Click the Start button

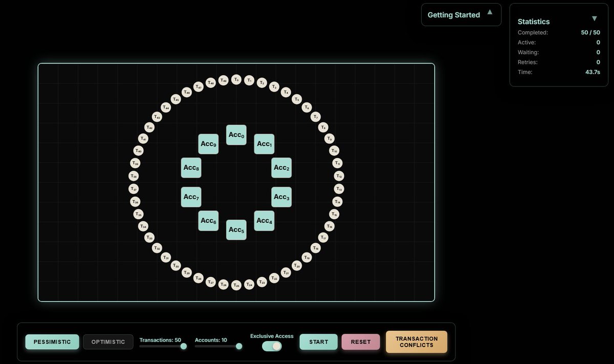[319, 342]
